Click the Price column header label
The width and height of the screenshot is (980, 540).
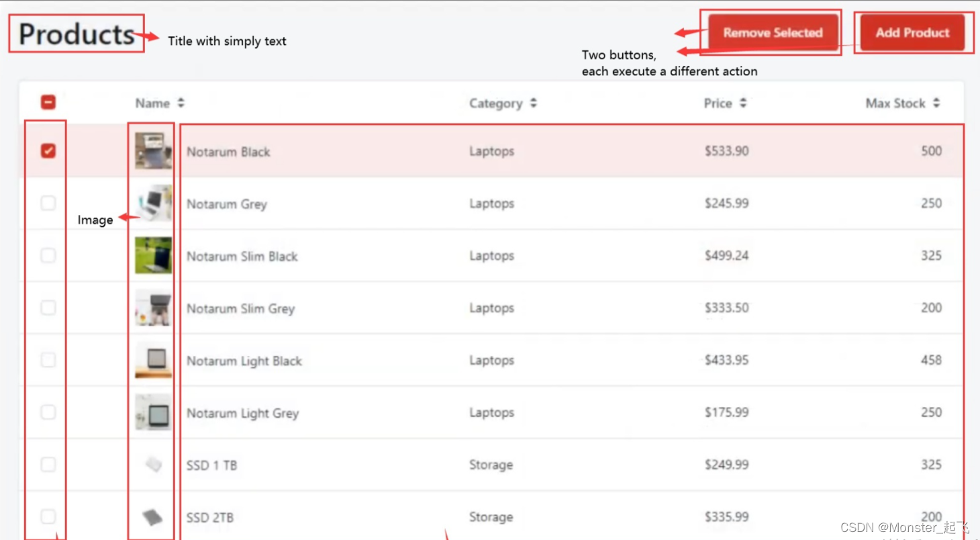pyautogui.click(x=718, y=103)
